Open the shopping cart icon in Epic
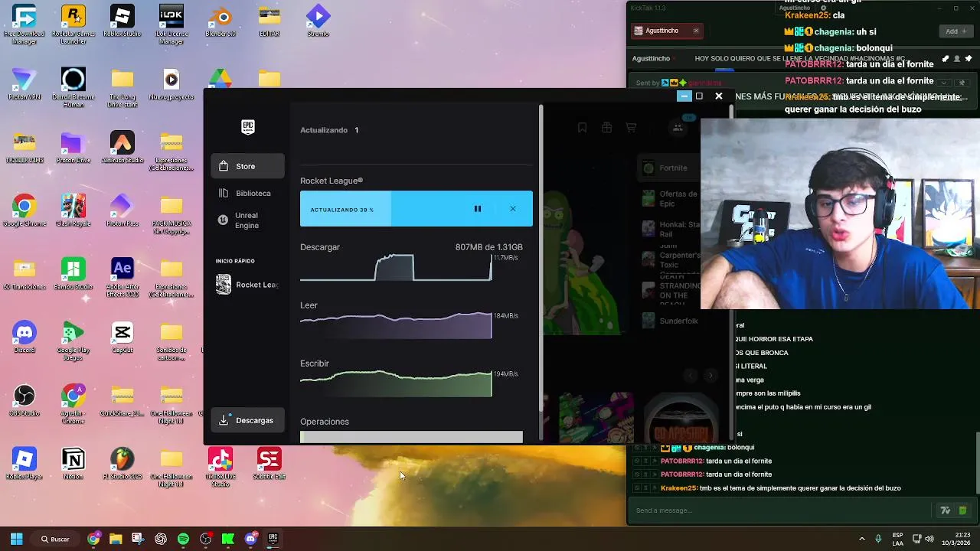980x551 pixels. tap(631, 128)
